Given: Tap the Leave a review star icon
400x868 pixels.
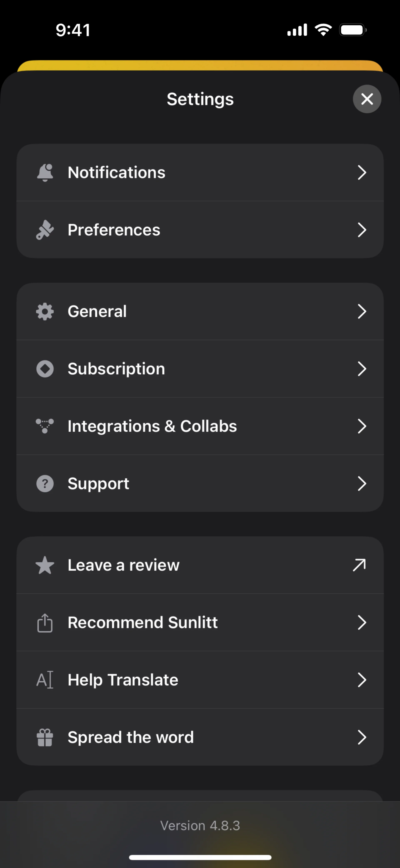Looking at the screenshot, I should click(x=45, y=565).
